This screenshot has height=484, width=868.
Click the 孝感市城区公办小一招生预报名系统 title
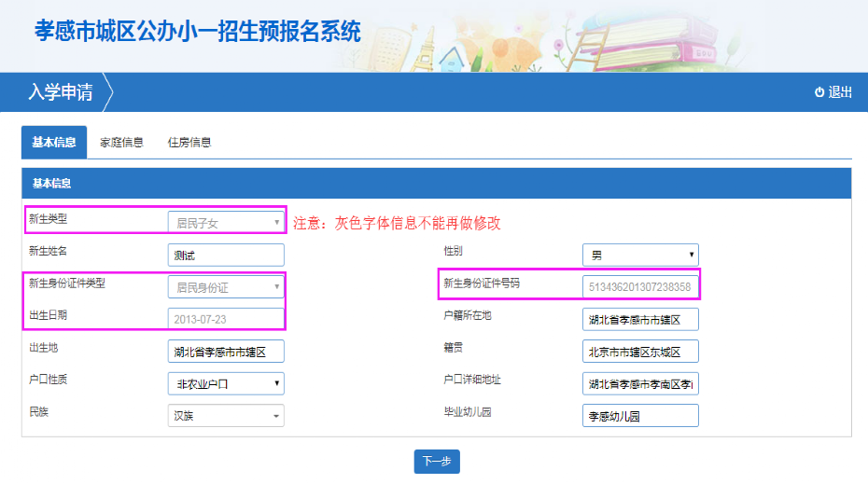tap(198, 31)
